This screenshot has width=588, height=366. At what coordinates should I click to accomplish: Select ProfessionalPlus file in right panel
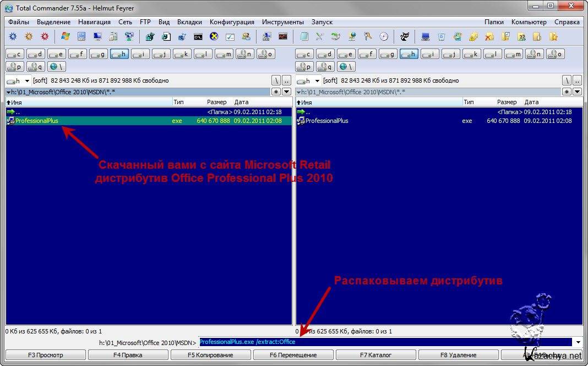tap(328, 121)
